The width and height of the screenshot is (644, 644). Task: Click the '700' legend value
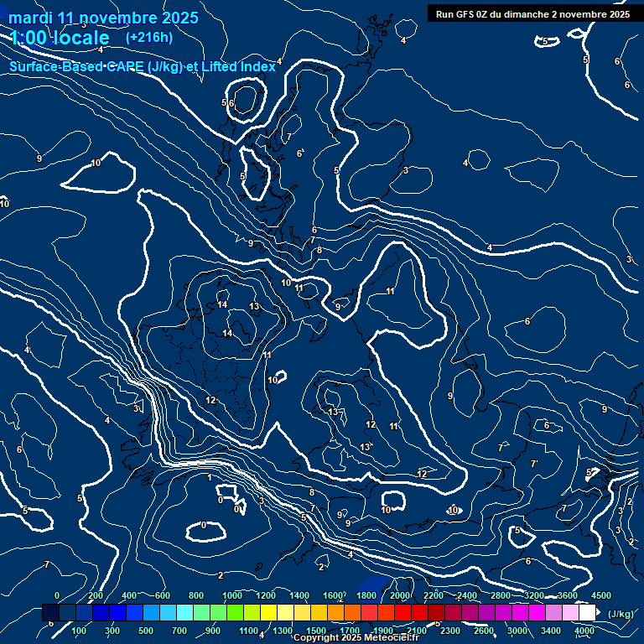(179, 631)
